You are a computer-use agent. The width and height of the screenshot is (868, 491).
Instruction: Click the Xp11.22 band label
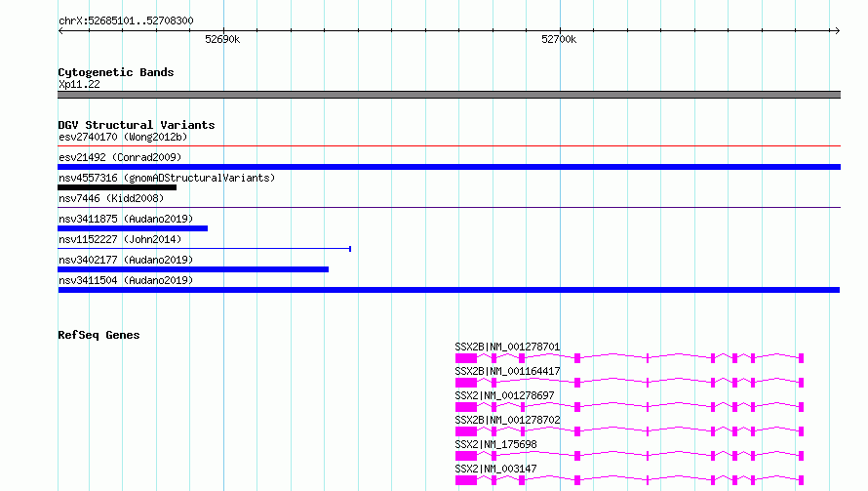(x=79, y=84)
